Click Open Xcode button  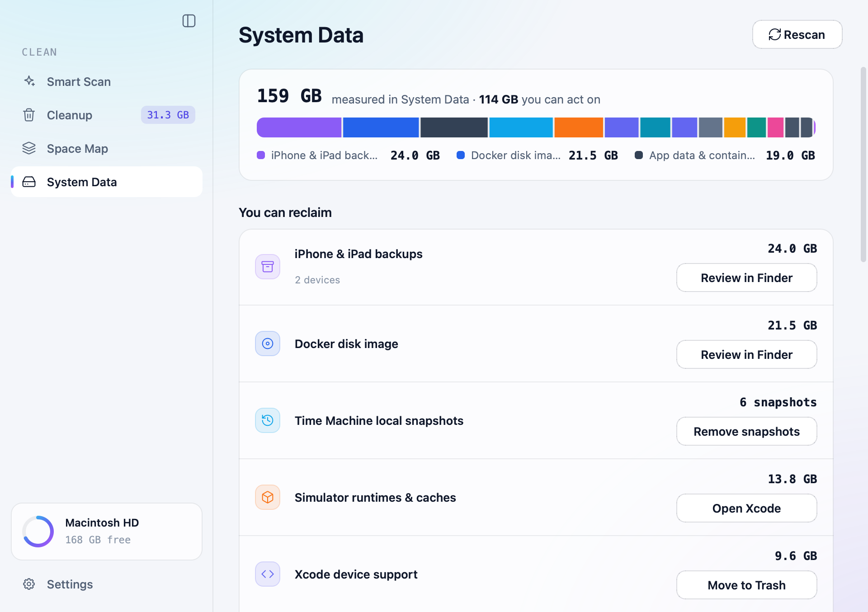tap(746, 508)
